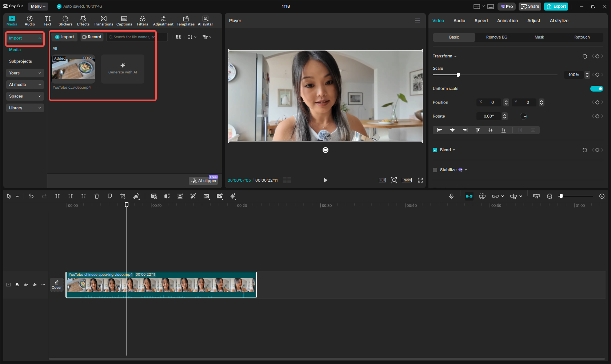Screen dimensions: 611x364
Task: Open the Captions panel
Action: click(x=124, y=20)
